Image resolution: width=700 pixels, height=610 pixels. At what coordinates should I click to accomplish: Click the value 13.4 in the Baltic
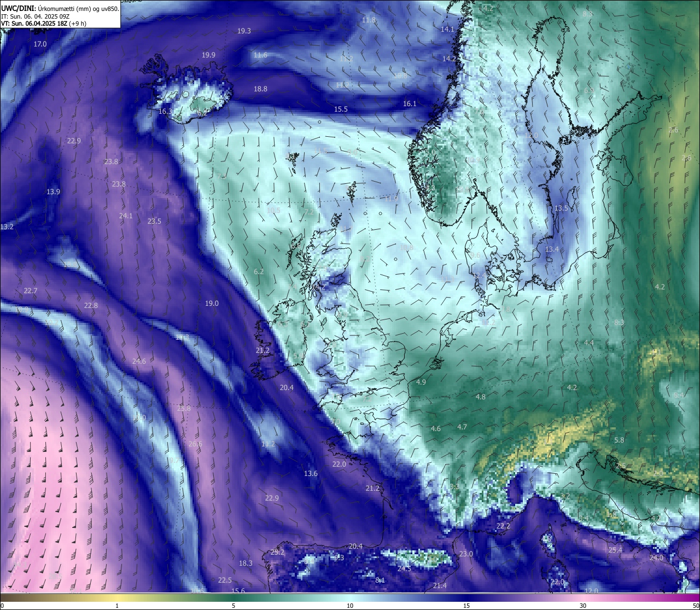(552, 249)
